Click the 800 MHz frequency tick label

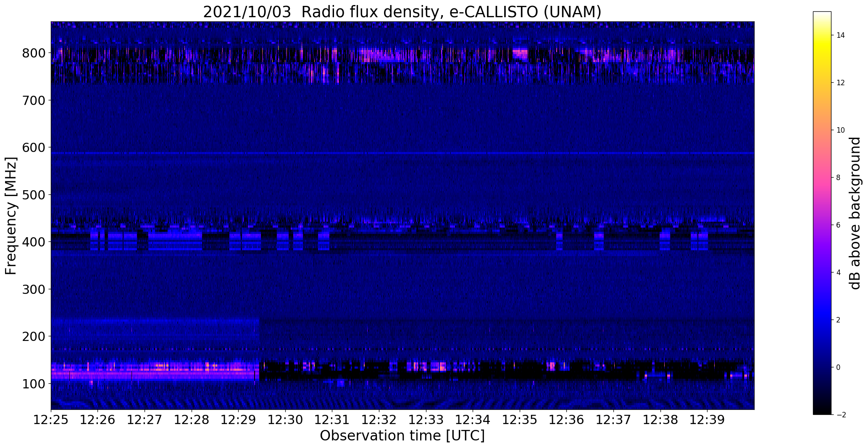point(33,53)
